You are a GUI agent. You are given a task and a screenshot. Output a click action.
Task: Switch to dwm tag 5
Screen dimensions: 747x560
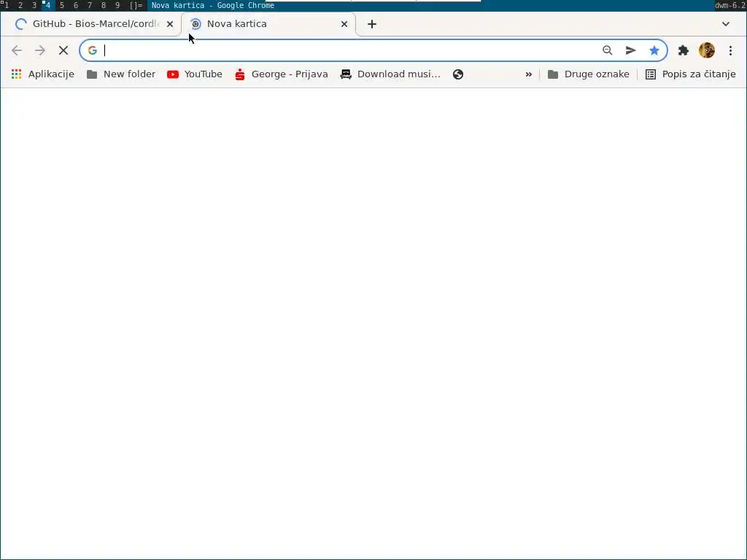pyautogui.click(x=62, y=6)
